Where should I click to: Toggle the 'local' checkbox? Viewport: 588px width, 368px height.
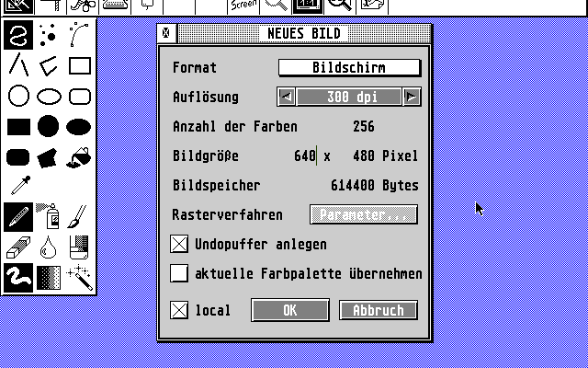coord(179,310)
